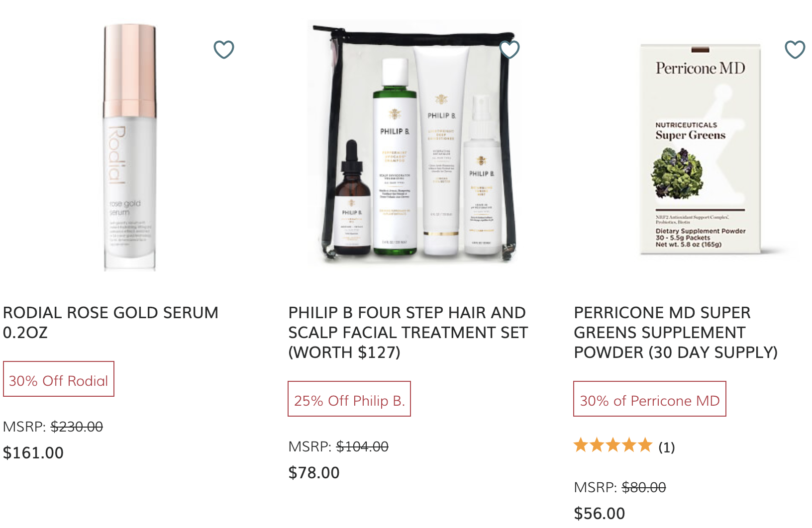Toggle wishlist heart on Philip B set
This screenshot has height=528, width=812.
509,49
